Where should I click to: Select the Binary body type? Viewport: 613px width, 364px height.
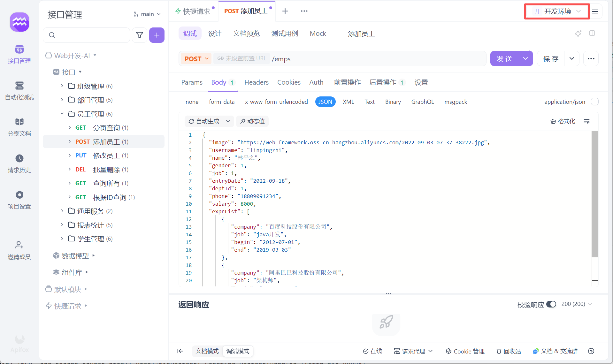[x=393, y=102]
